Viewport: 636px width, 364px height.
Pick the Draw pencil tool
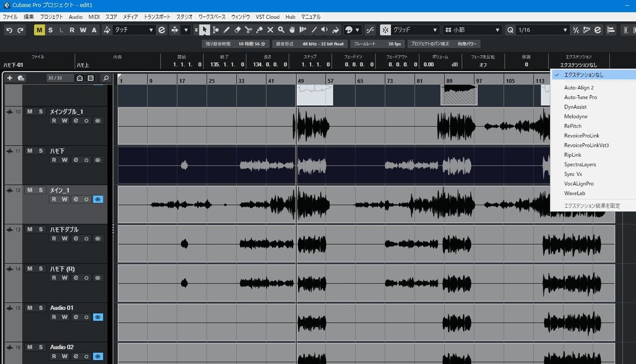tap(227, 30)
